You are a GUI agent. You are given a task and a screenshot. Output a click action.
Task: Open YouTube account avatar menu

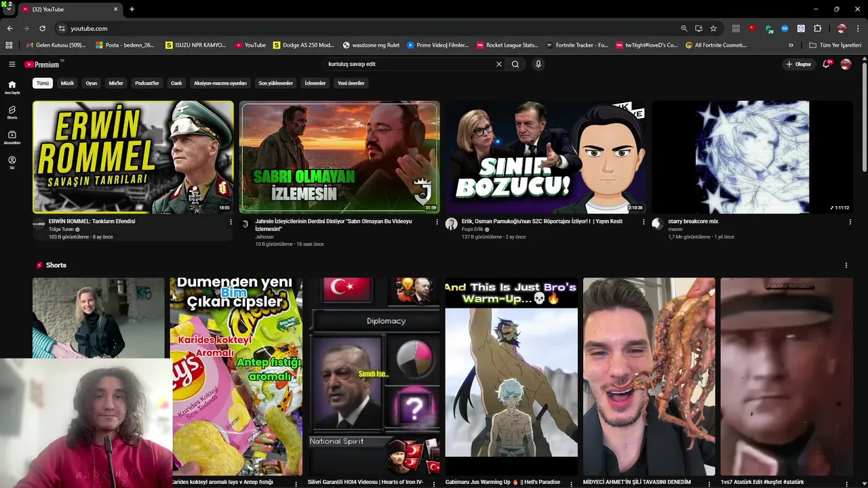tap(846, 64)
